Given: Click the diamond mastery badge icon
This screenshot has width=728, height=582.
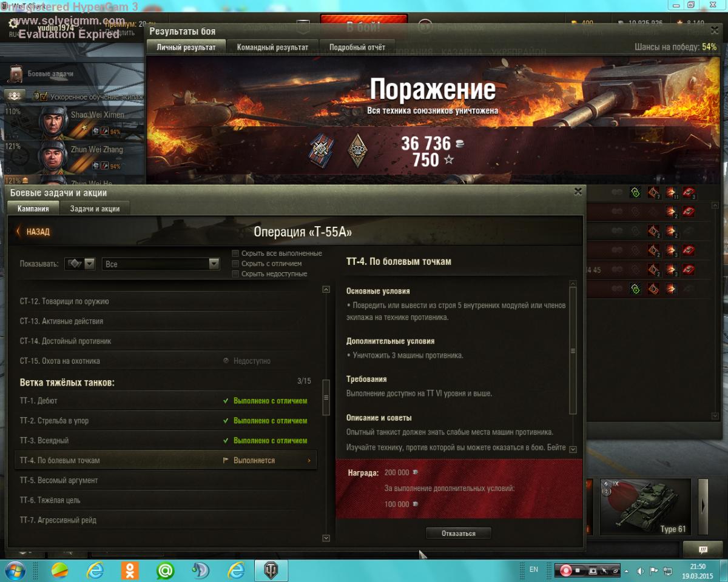Looking at the screenshot, I should click(x=357, y=150).
